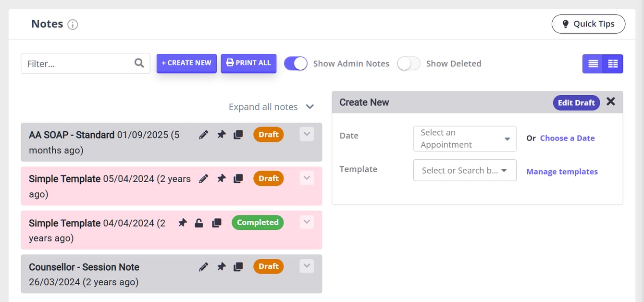Pin the Counsellor - Session Note
The image size is (644, 302).
221,267
